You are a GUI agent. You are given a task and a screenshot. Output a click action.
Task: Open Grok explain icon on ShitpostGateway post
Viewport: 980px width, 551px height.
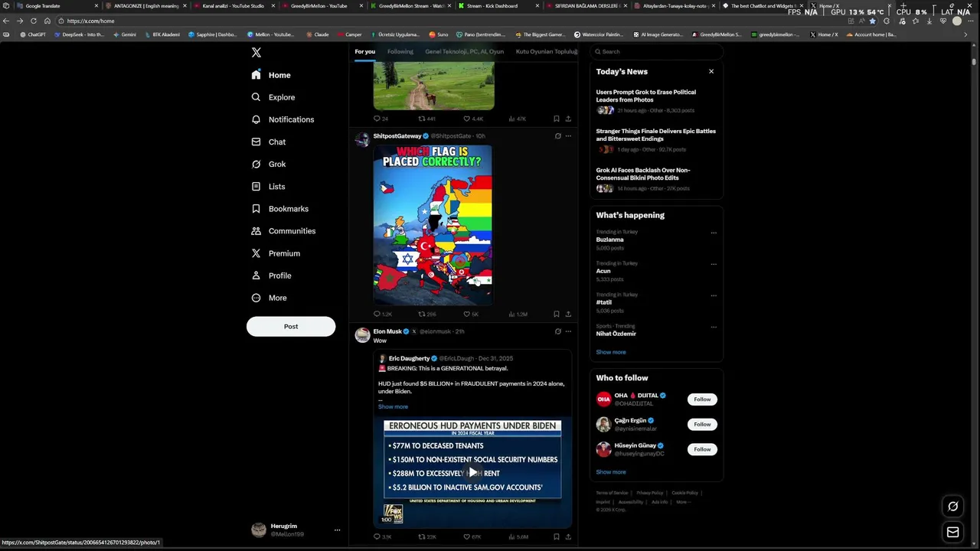[557, 136]
